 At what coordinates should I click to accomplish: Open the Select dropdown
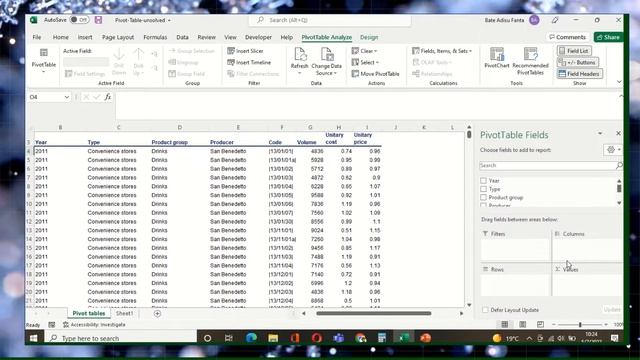(x=365, y=62)
